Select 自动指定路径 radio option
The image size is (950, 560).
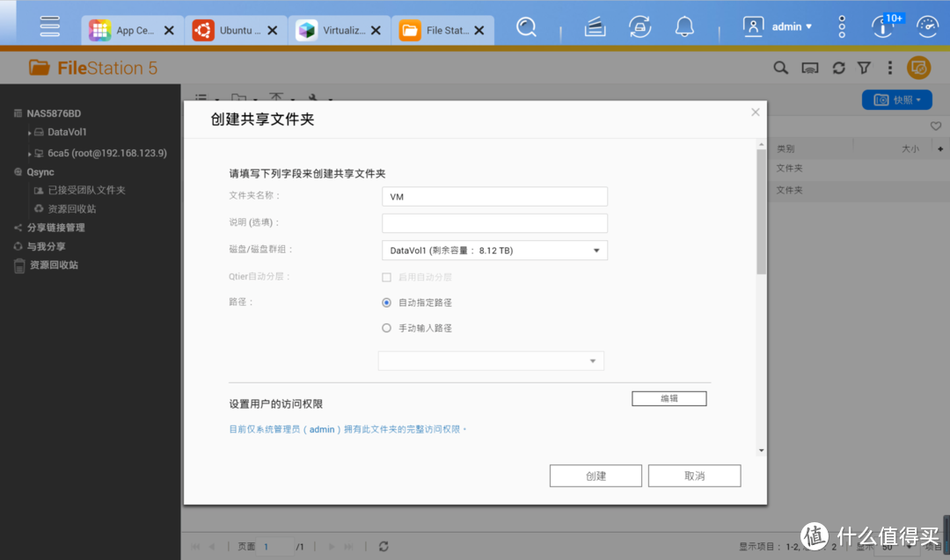(x=386, y=302)
